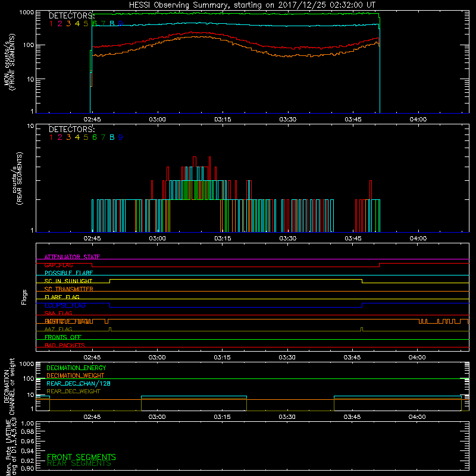Select detector 4 in front segments legend
Screen dimensions: 476x476
(x=77, y=24)
